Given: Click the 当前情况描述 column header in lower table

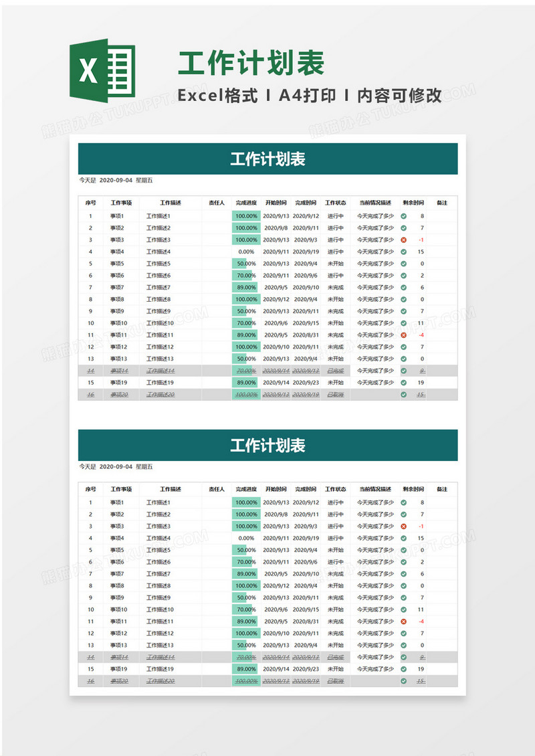Looking at the screenshot, I should [x=375, y=489].
